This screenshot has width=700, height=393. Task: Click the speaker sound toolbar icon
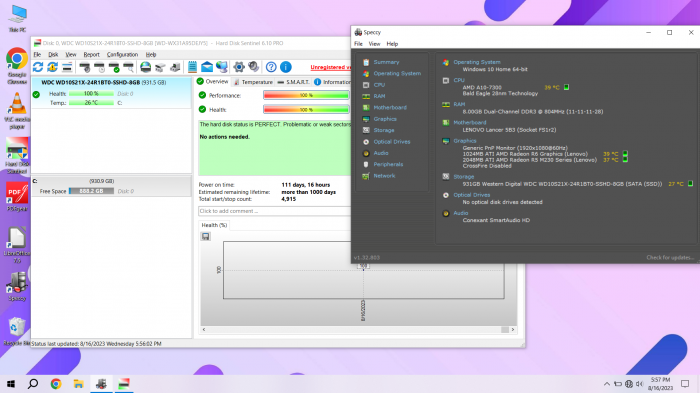(x=254, y=67)
